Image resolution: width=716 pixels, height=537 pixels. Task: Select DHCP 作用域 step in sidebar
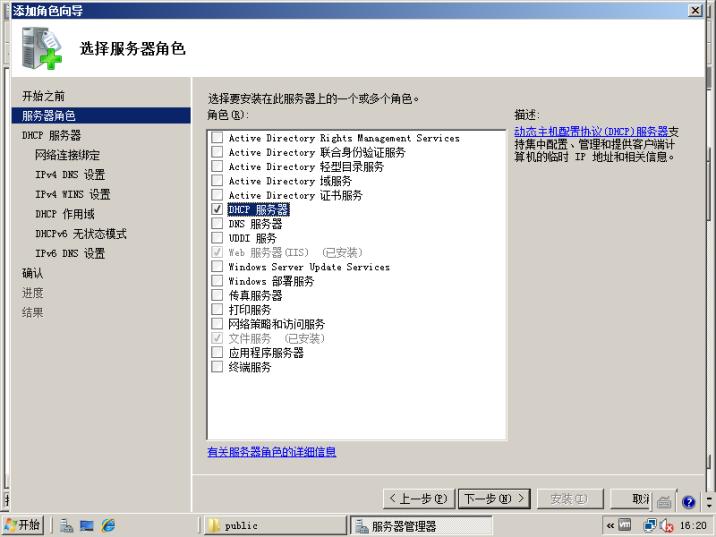pyautogui.click(x=65, y=214)
